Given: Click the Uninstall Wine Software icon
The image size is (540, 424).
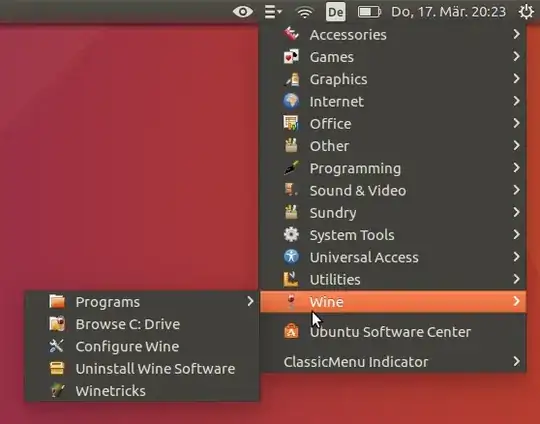Looking at the screenshot, I should (57, 368).
